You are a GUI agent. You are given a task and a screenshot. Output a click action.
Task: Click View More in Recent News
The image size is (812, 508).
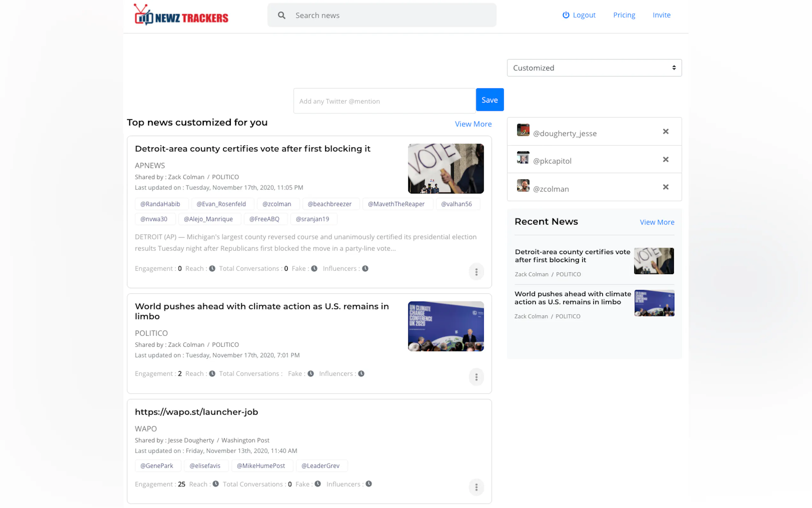pyautogui.click(x=657, y=222)
